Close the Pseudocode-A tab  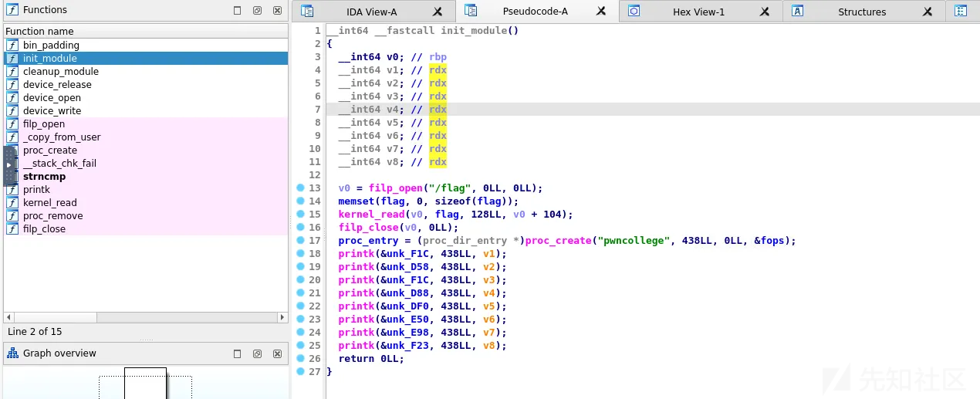tap(600, 12)
